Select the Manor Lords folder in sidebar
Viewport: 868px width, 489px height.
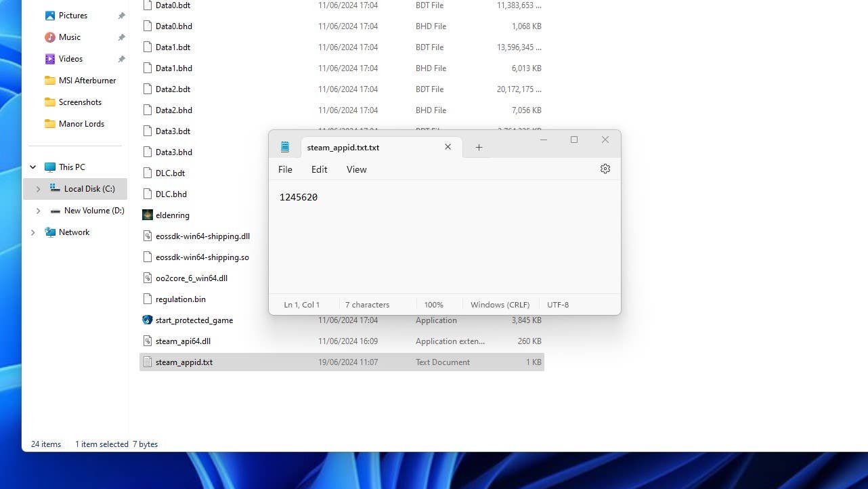(81, 124)
